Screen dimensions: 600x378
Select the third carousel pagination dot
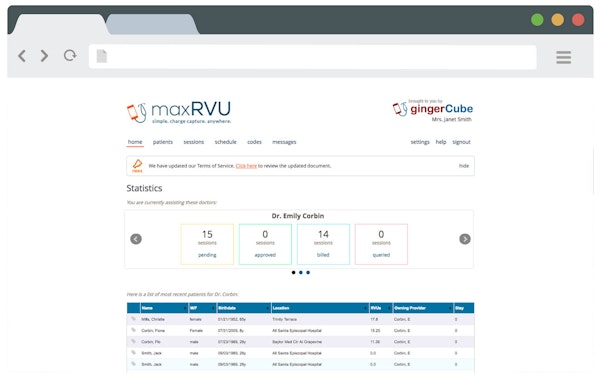(x=308, y=272)
